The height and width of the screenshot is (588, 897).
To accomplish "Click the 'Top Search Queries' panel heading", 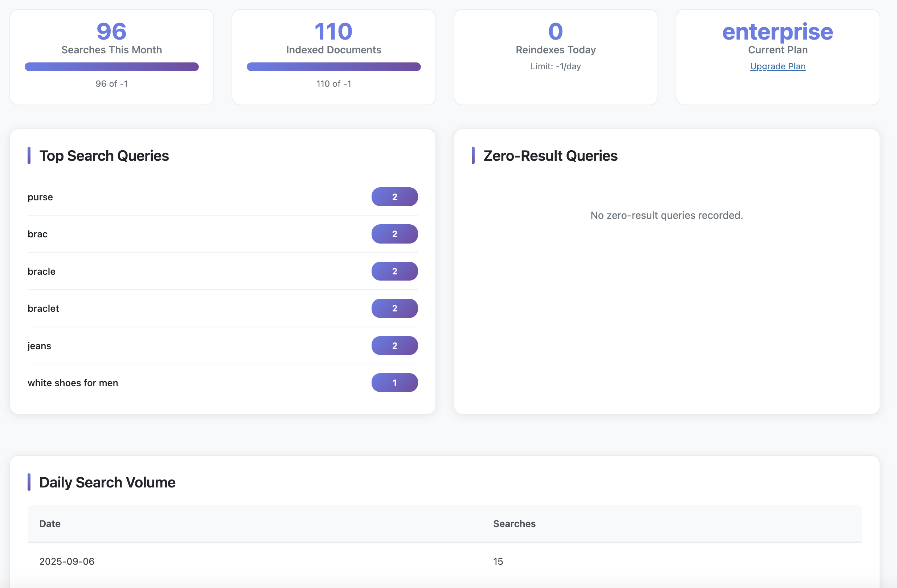I will [105, 155].
